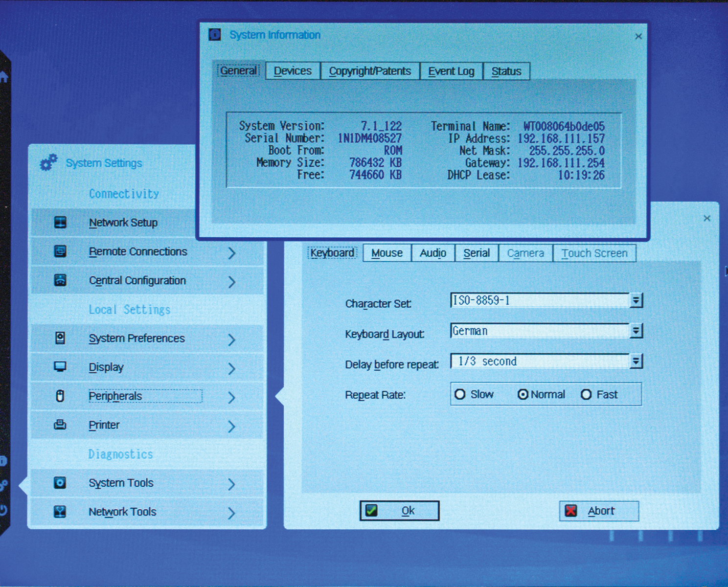Select the Remote Connections icon
The width and height of the screenshot is (728, 587).
pyautogui.click(x=60, y=251)
